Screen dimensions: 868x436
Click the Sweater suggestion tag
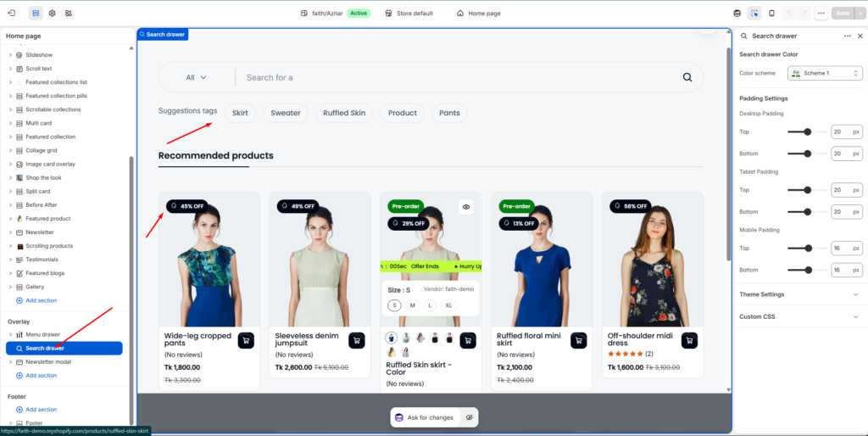pos(286,113)
